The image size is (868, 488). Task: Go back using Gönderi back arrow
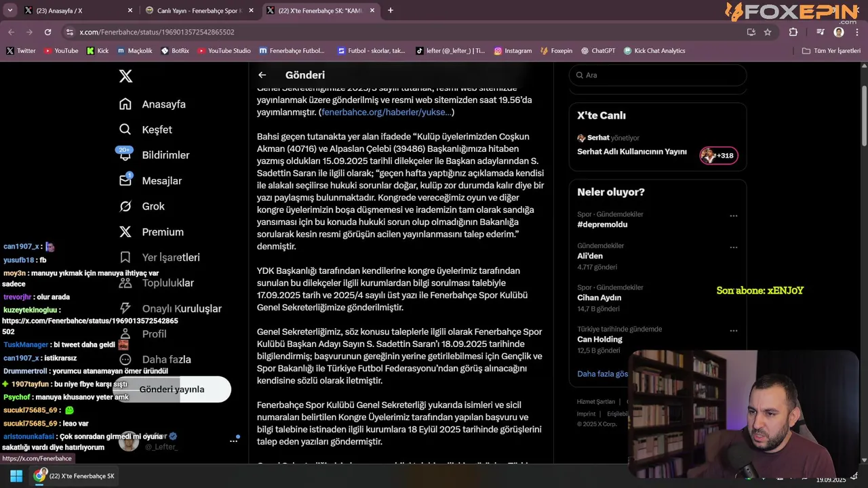pyautogui.click(x=262, y=75)
